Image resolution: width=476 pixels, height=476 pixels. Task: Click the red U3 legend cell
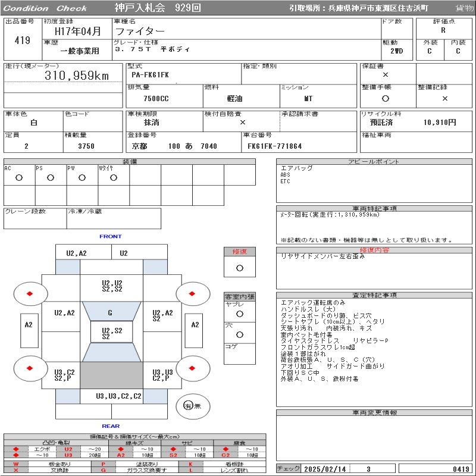tap(68, 455)
